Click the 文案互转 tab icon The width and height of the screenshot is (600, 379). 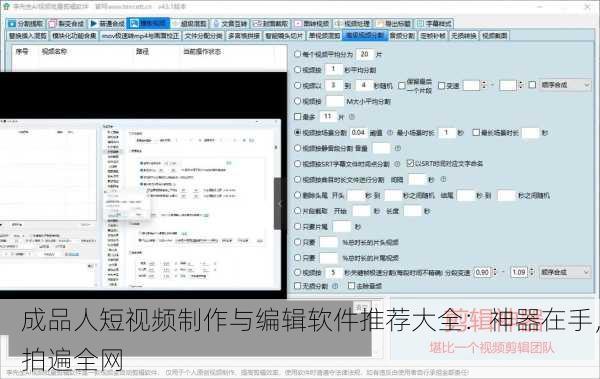pos(216,24)
